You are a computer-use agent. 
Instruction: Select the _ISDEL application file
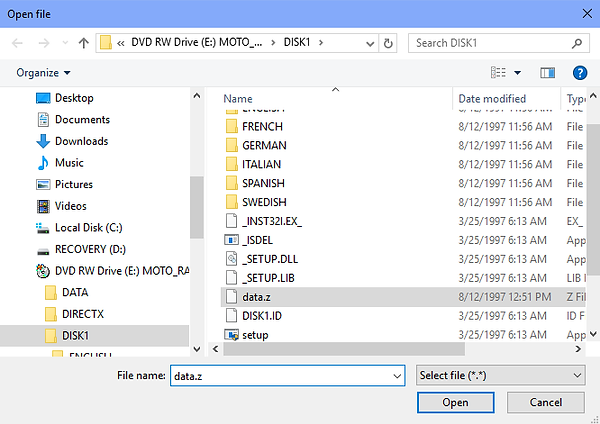pyautogui.click(x=258, y=240)
